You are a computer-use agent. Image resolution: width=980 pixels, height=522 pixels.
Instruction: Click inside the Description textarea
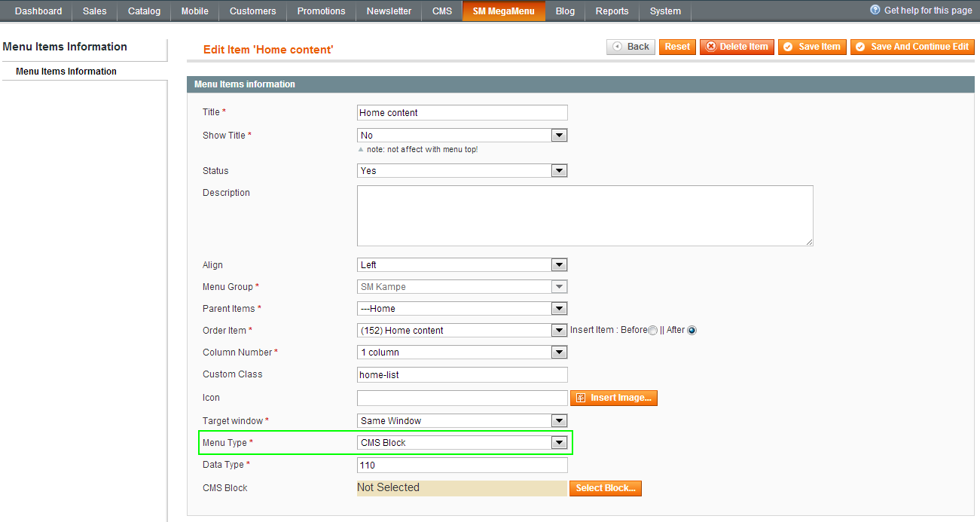click(585, 215)
